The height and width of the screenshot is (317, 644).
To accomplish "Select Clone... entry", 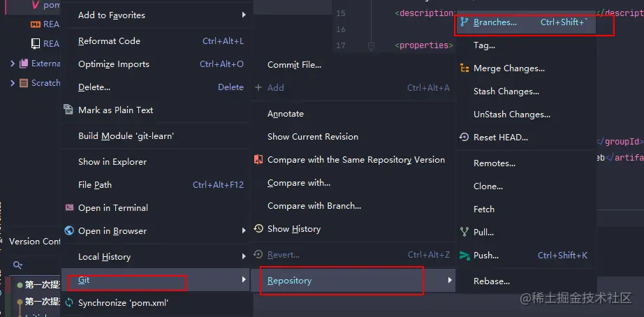I will [x=526, y=186].
